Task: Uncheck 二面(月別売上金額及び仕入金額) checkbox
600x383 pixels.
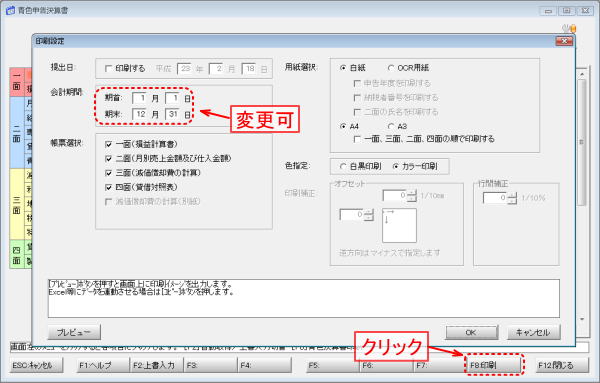Action: 109,158
